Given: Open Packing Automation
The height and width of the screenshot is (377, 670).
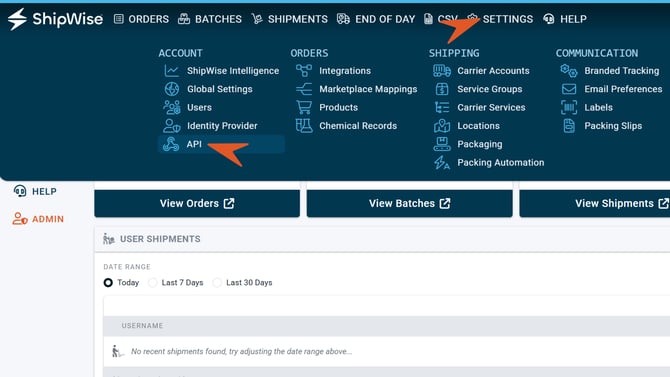Looking at the screenshot, I should [501, 162].
